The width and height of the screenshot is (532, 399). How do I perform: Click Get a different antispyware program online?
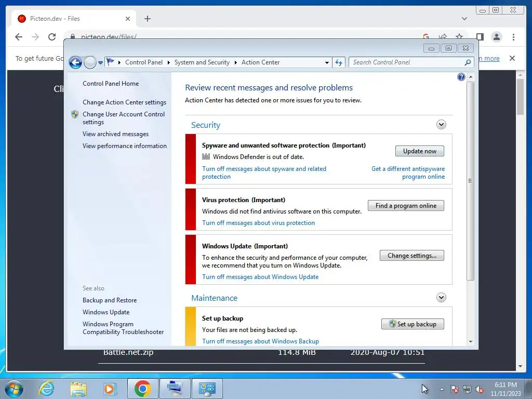(408, 172)
